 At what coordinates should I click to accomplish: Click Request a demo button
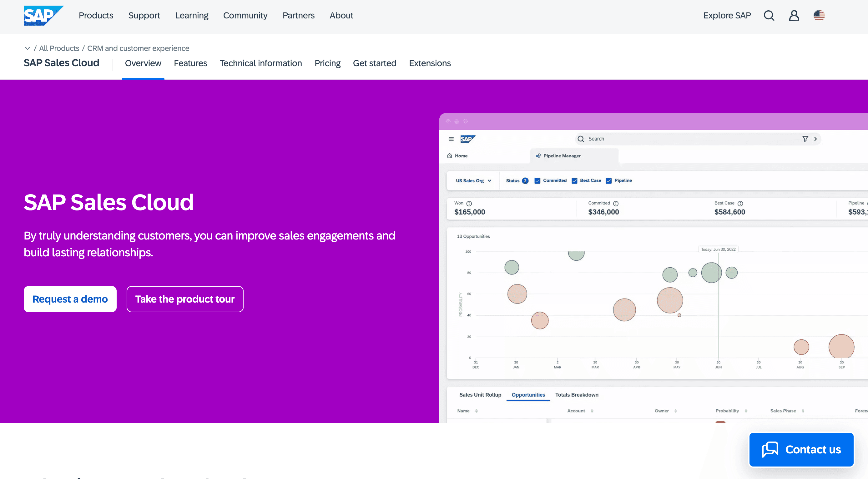(70, 299)
